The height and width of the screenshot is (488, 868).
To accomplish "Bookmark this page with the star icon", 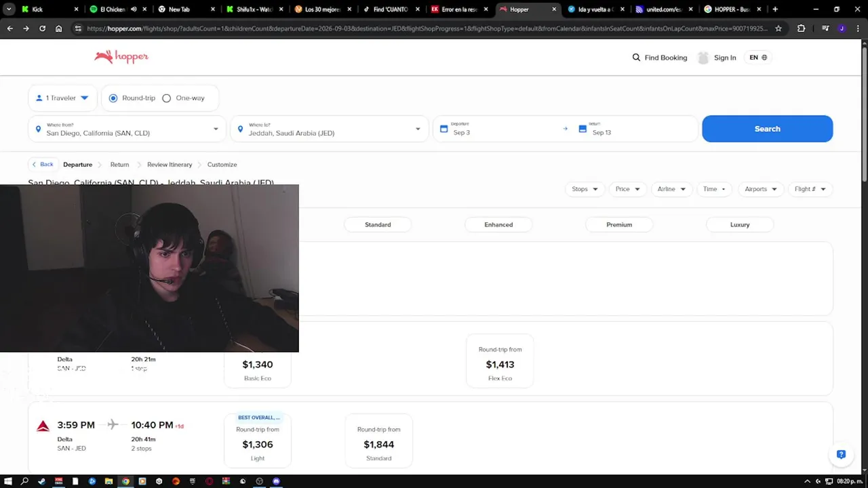I will tap(778, 28).
